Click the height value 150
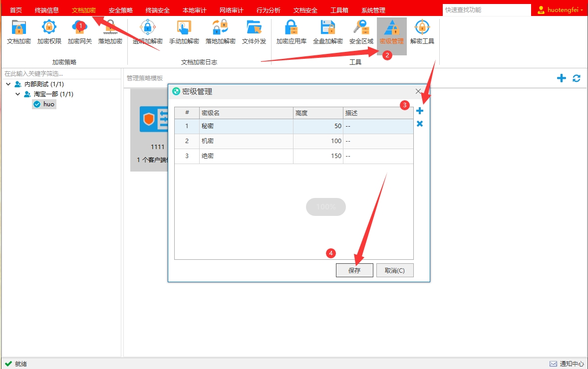 pos(336,156)
